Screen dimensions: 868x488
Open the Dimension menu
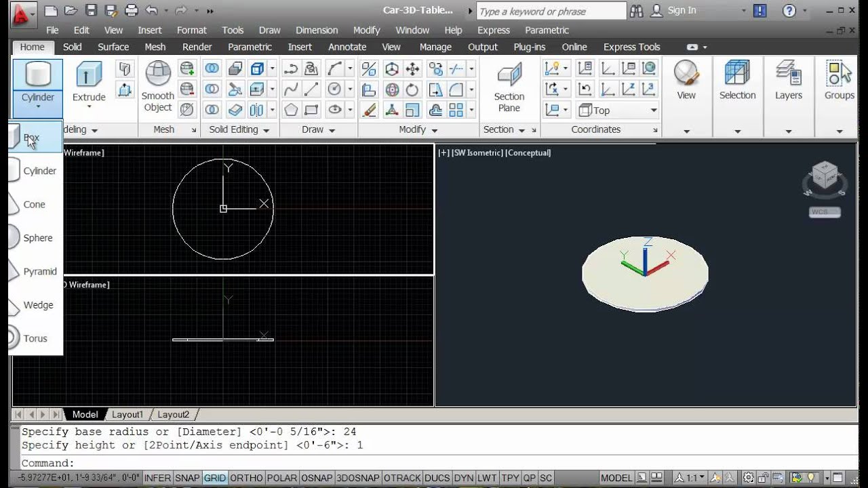(317, 30)
